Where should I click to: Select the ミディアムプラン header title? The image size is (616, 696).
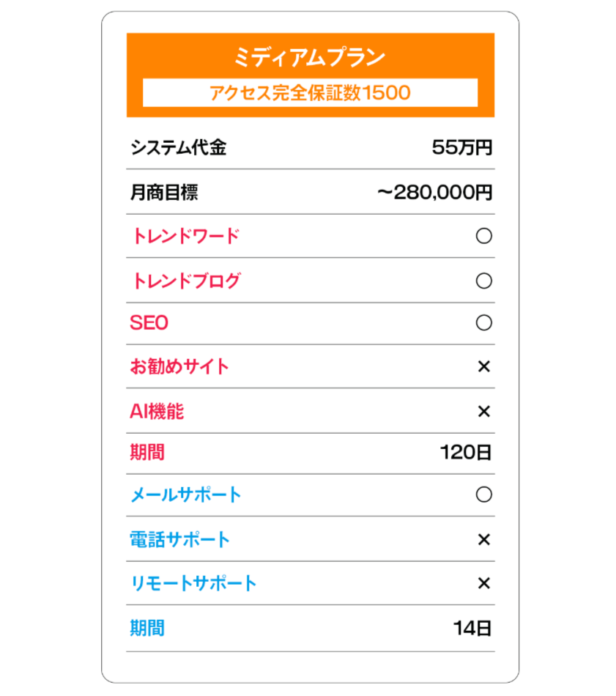[310, 57]
